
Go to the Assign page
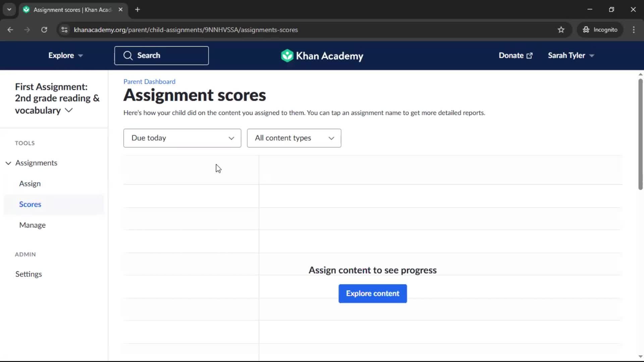pos(30,184)
